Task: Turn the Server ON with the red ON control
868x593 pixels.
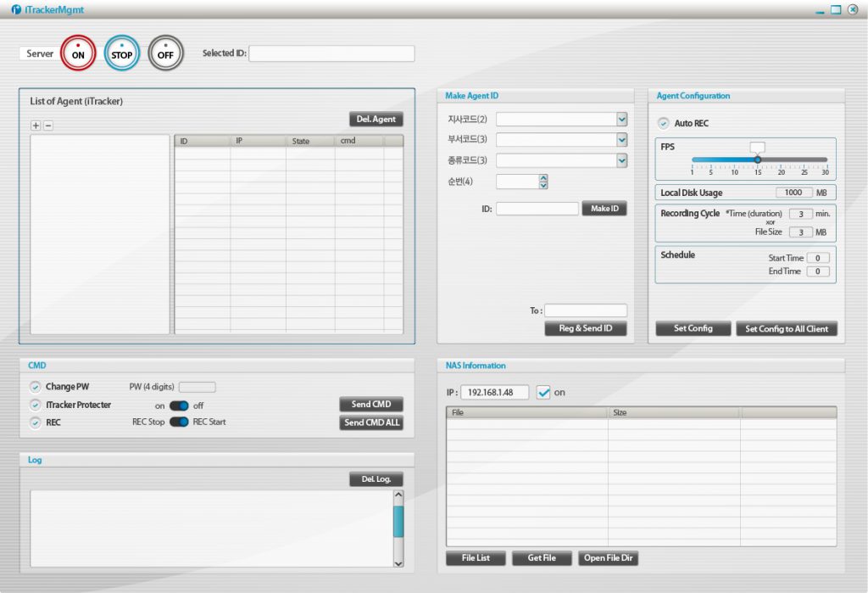Action: pyautogui.click(x=77, y=53)
